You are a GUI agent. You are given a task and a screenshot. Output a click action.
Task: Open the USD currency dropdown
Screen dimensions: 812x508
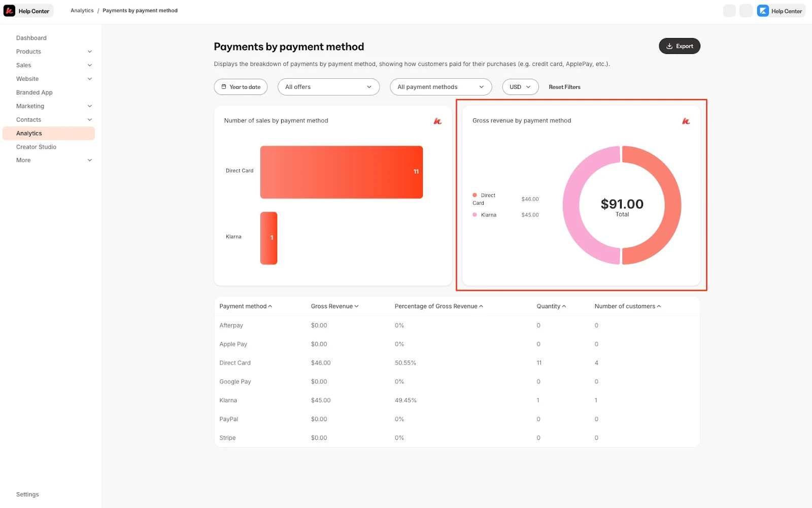pos(520,87)
